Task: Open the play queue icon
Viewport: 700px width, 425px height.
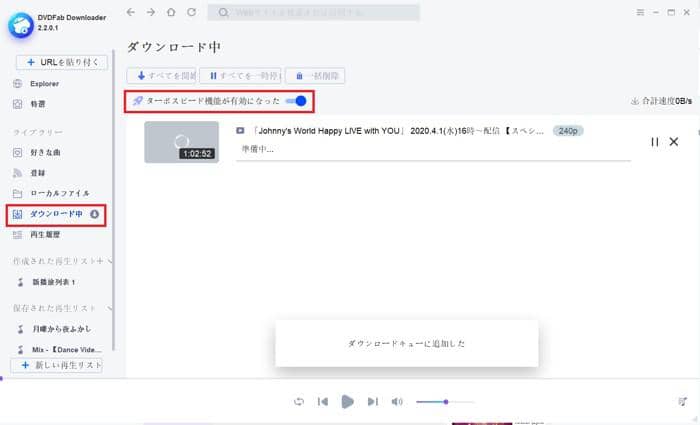Action: [682, 401]
